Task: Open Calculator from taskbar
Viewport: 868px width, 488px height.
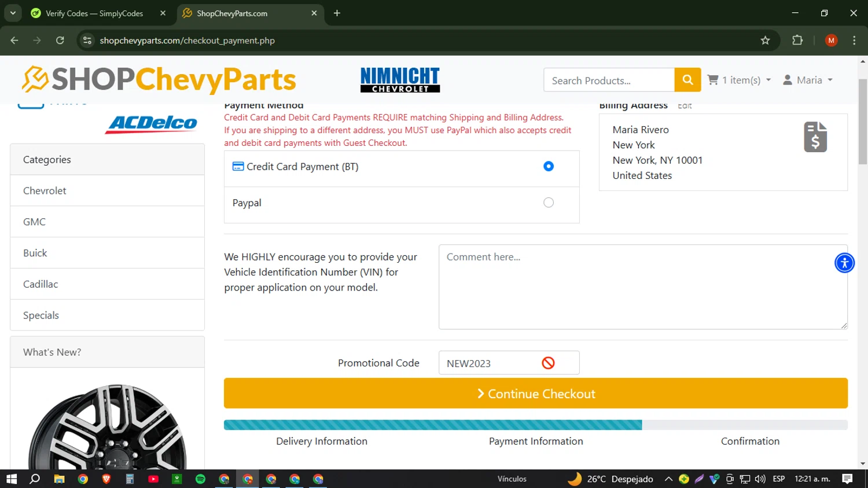Action: pos(130,479)
